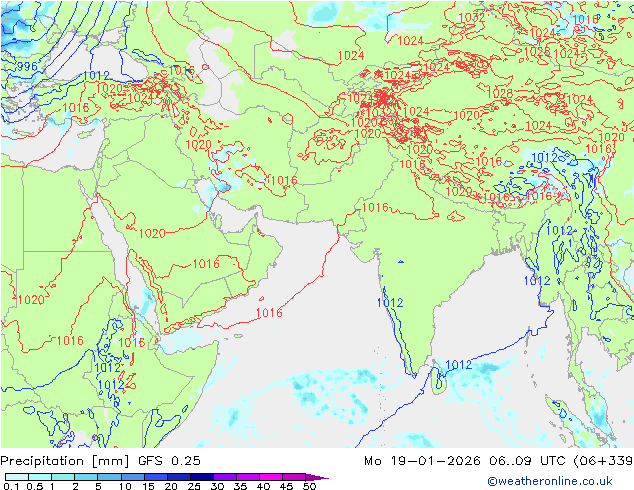The image size is (634, 490).
Task: Click the blue '996' isobar label
Action: [x=27, y=66]
